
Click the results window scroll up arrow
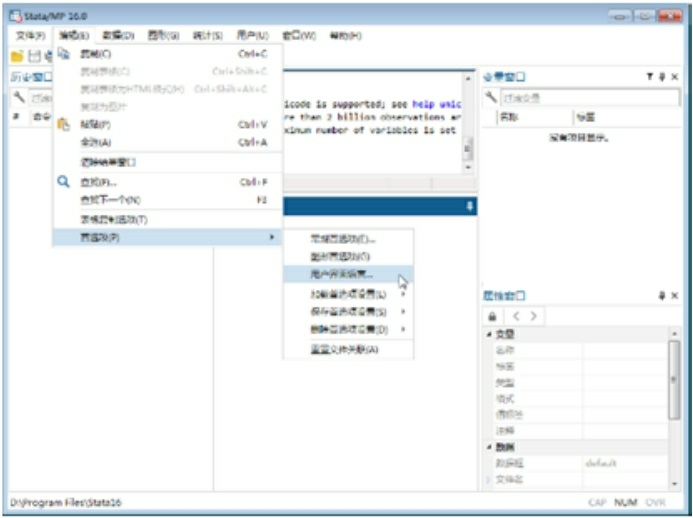pos(468,78)
